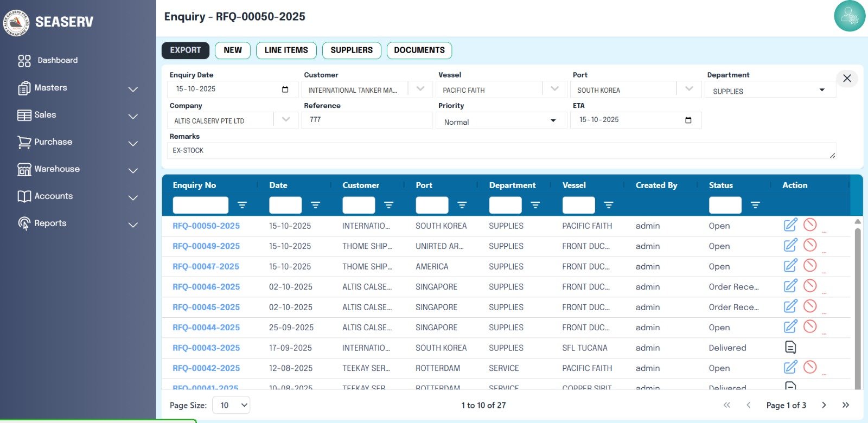This screenshot has height=423, width=868.
Task: Open document icon for RFQ-00043-2025 row
Action: [x=790, y=347]
